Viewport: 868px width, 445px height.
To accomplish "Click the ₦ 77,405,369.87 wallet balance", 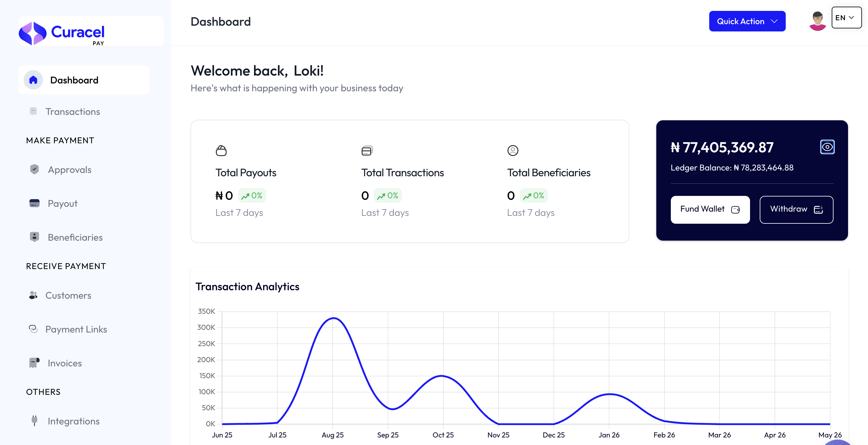I will (722, 147).
